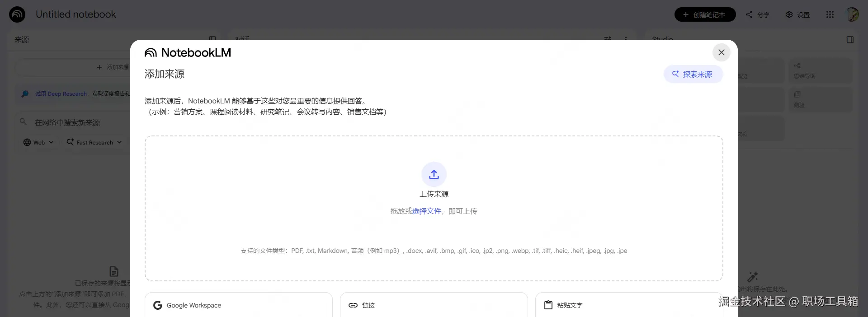This screenshot has width=868, height=317.
Task: Click the sparkle search icon in 探索来源
Action: [675, 74]
